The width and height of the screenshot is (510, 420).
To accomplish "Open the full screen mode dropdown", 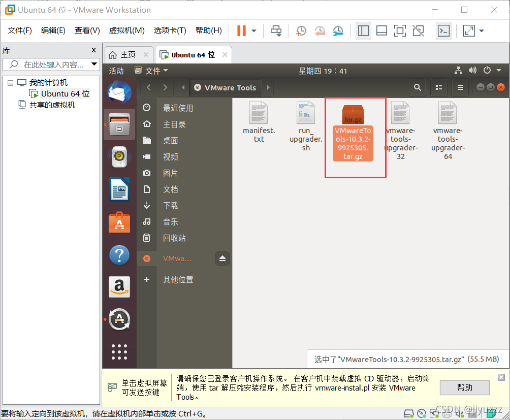I will [x=481, y=31].
